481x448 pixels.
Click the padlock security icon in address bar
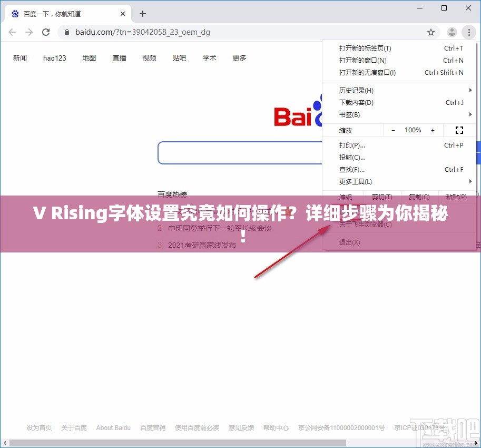[66, 32]
